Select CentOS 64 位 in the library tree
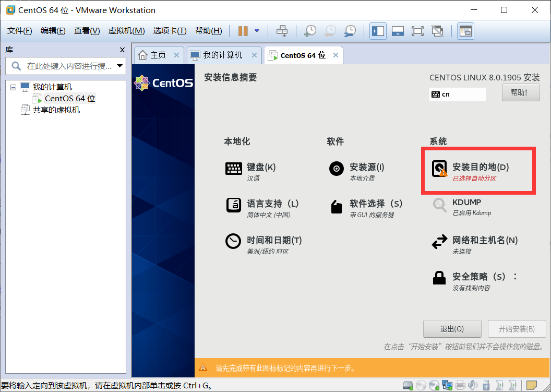The width and height of the screenshot is (551, 392). [x=70, y=99]
